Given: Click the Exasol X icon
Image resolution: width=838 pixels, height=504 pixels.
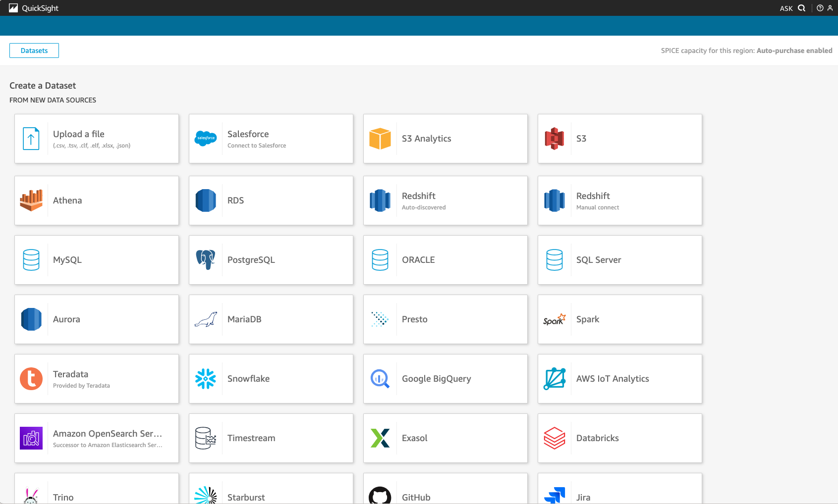Looking at the screenshot, I should (x=380, y=438).
